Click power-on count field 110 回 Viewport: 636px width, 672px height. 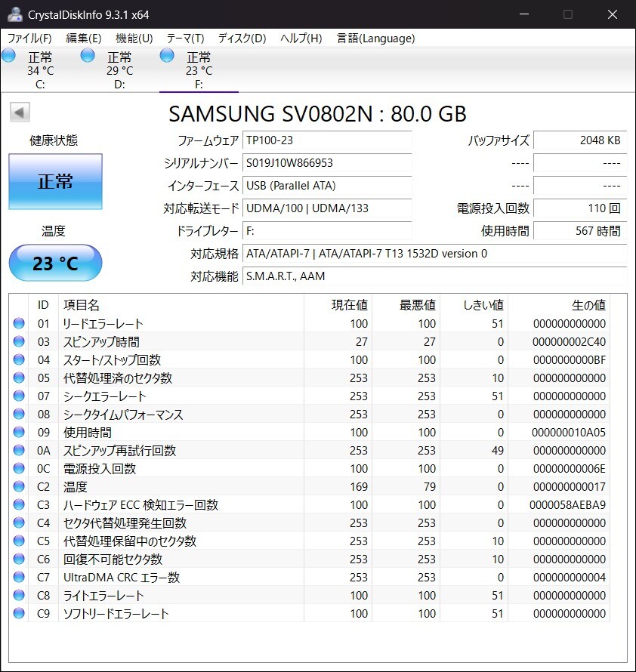(x=580, y=208)
